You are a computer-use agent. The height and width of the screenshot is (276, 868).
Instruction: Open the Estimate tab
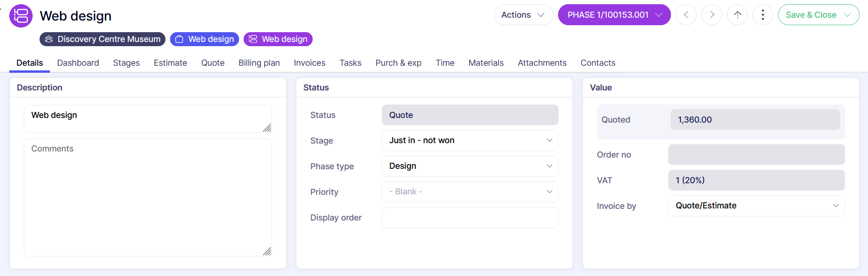[170, 63]
